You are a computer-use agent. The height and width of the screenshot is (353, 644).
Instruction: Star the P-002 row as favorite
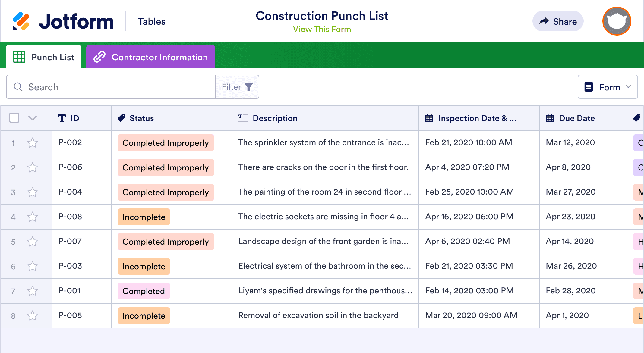tap(33, 142)
